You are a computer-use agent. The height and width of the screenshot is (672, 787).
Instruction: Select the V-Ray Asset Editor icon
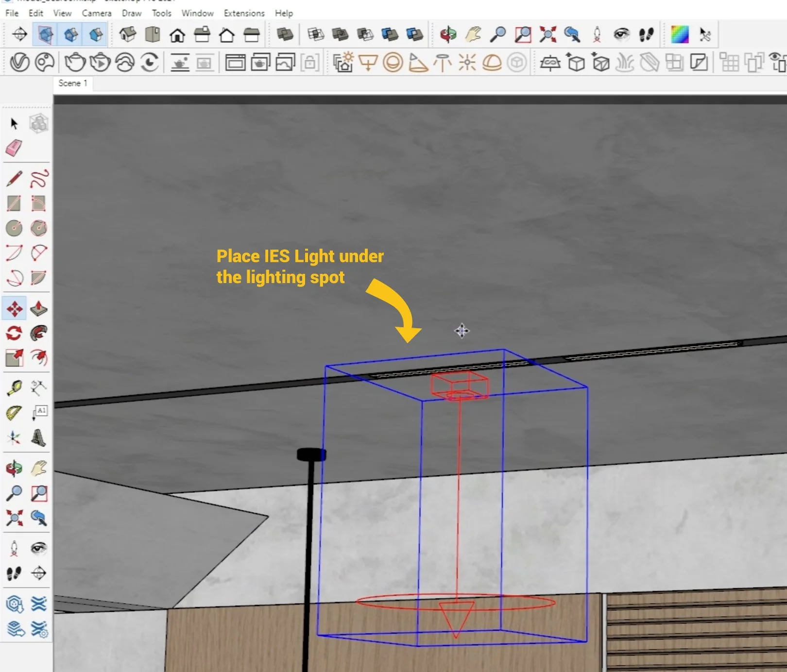20,62
